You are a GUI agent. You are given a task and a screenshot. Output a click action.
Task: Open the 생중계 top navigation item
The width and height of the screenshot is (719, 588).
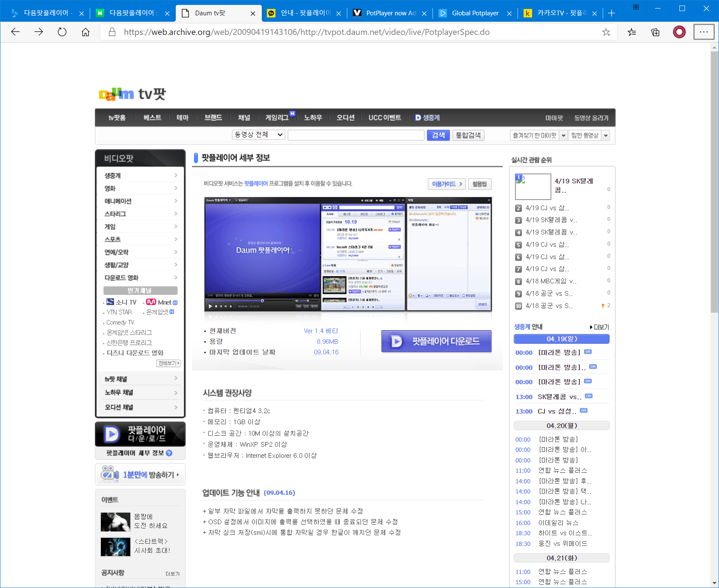coord(427,118)
